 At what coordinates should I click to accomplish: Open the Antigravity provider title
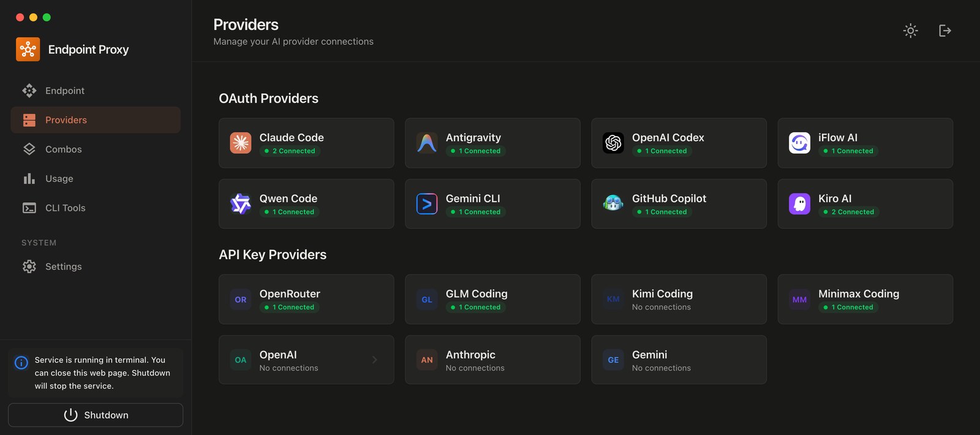[473, 138]
